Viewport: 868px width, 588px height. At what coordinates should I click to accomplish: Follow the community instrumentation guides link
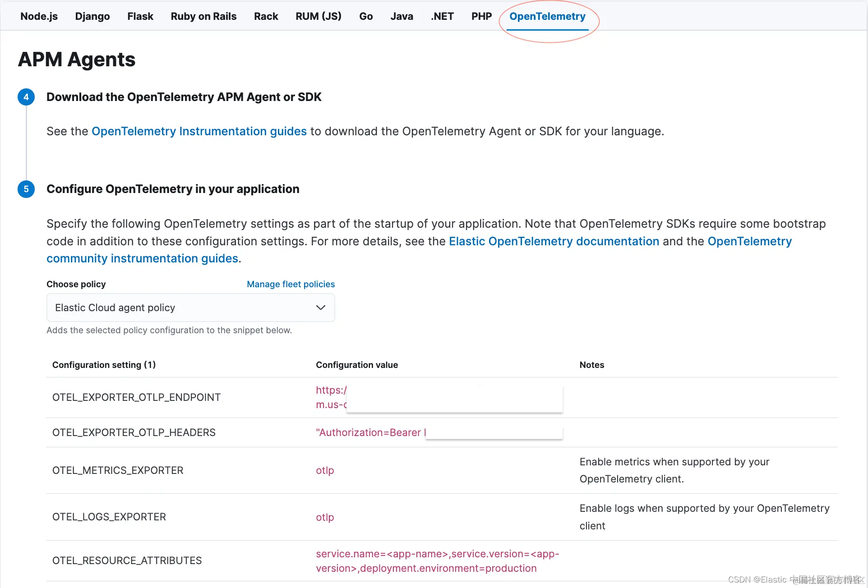(142, 258)
